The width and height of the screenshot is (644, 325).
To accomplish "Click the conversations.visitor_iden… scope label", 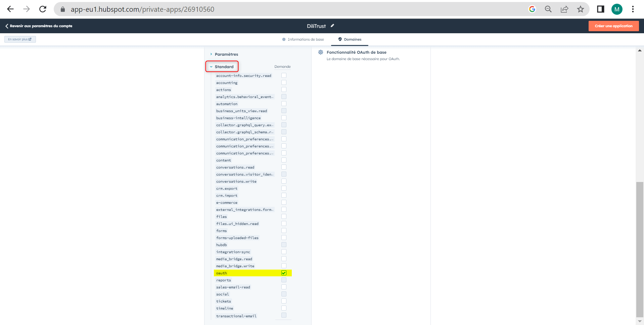I will (x=245, y=174).
